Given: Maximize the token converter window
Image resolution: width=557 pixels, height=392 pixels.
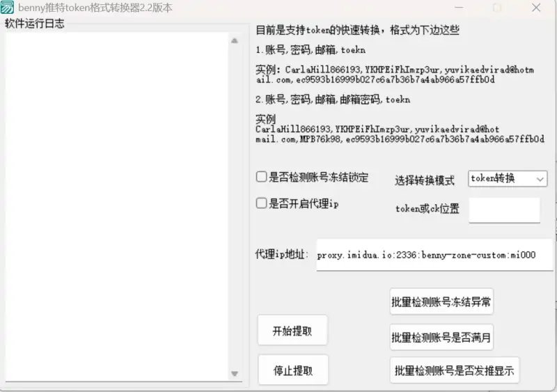Looking at the screenshot, I should click(496, 8).
